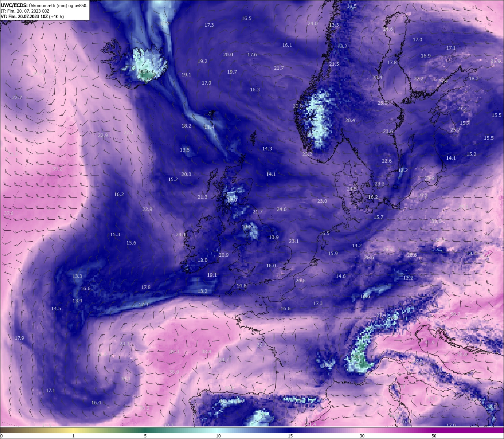Click the map value 16.9

[426, 56]
